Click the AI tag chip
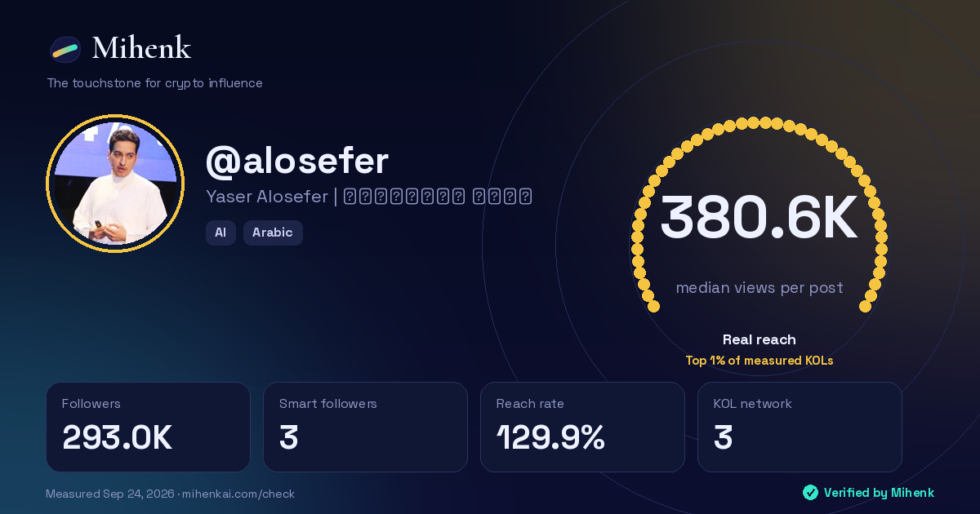This screenshot has height=514, width=980. [220, 233]
